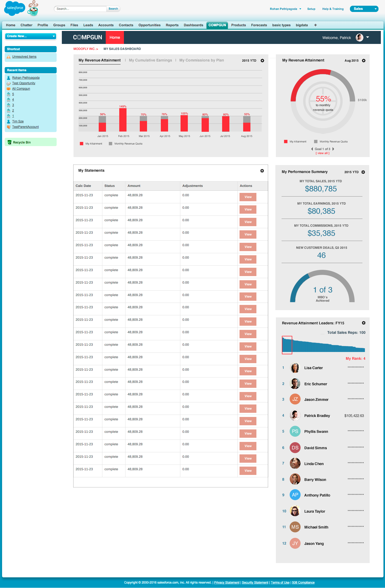Click in the Search input field
This screenshot has width=385, height=588.
[80, 9]
